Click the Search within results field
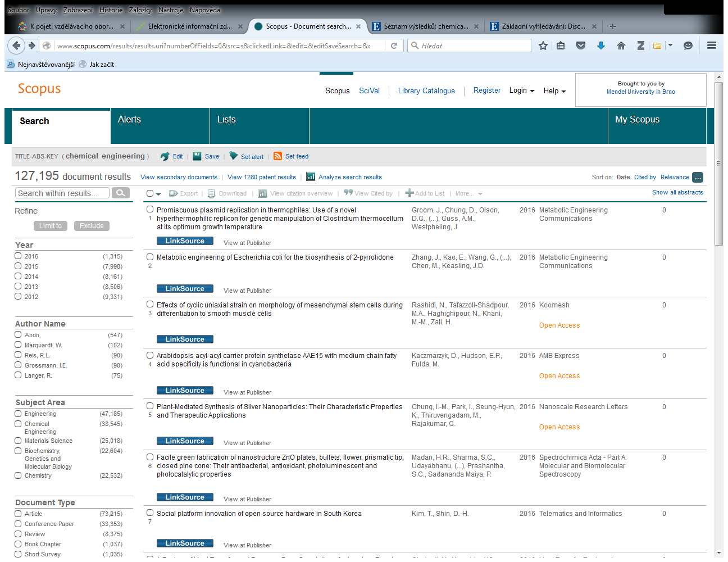The image size is (728, 562). (x=63, y=193)
